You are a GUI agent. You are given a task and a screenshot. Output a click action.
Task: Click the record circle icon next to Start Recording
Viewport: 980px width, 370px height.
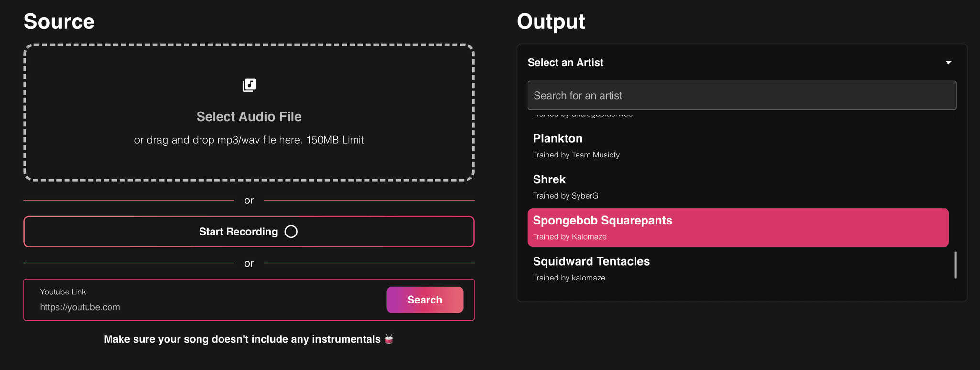[x=291, y=231]
